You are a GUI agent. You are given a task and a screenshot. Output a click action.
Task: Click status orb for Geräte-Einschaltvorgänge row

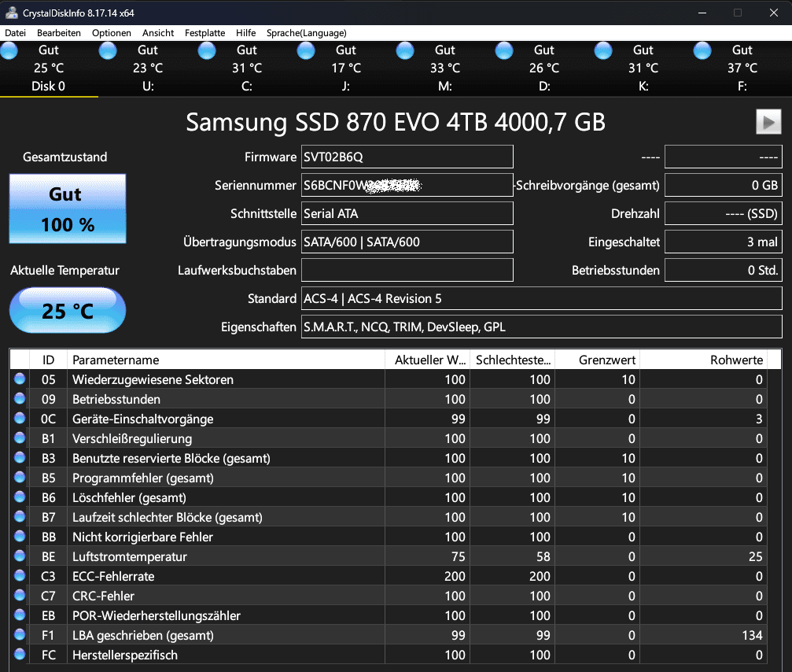[20, 418]
